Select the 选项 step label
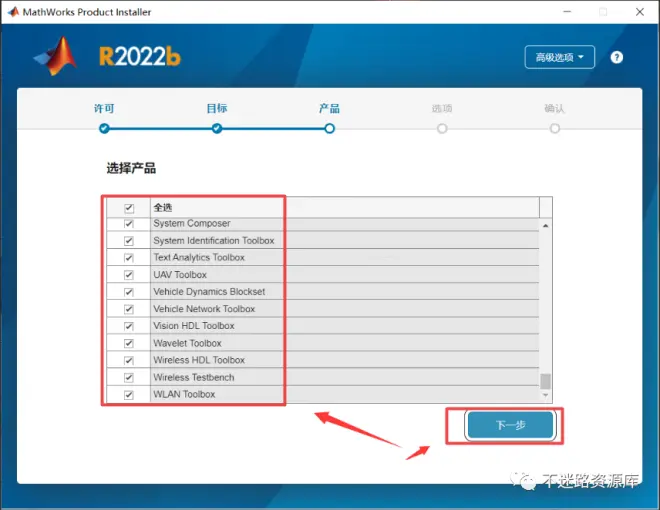This screenshot has height=510, width=660. [442, 109]
